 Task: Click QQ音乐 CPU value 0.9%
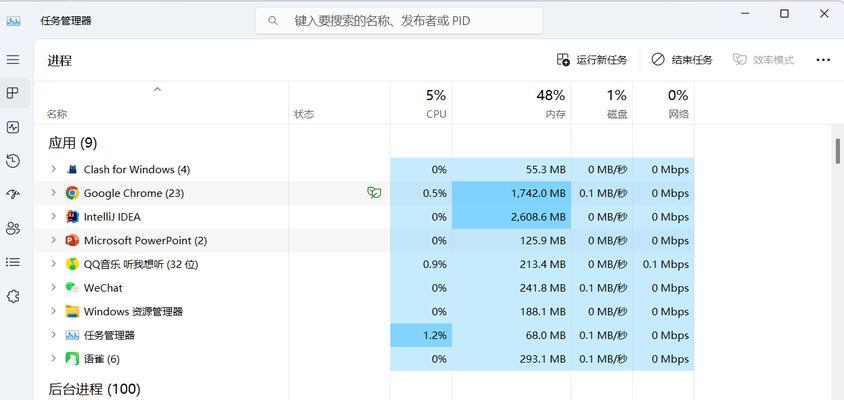coord(435,264)
